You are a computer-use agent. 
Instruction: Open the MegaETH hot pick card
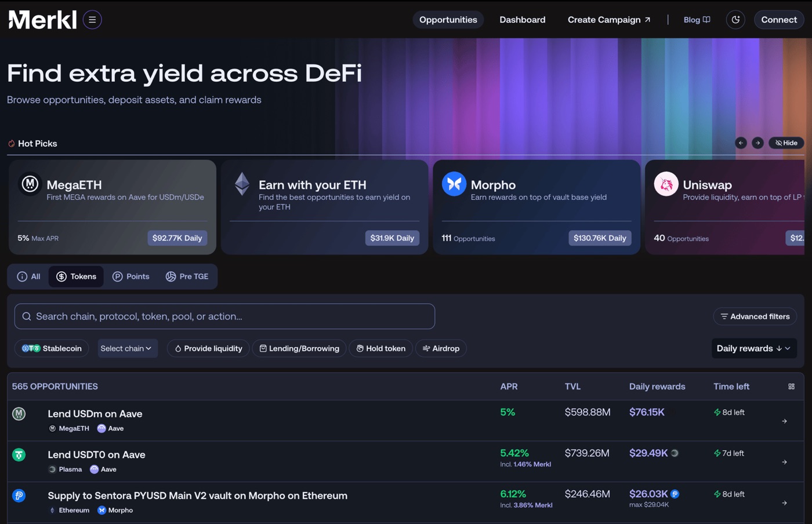[113, 207]
